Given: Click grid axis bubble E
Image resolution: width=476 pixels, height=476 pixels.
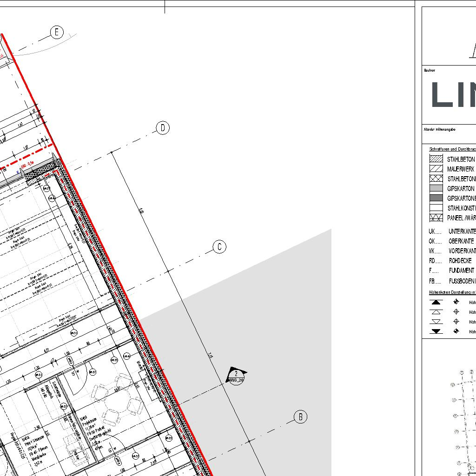Looking at the screenshot, I should [x=57, y=32].
